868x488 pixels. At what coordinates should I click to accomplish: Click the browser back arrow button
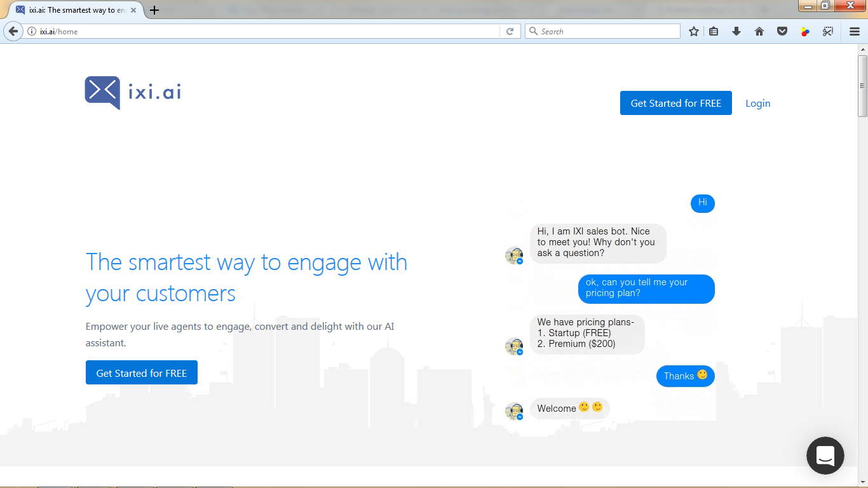pos(13,31)
